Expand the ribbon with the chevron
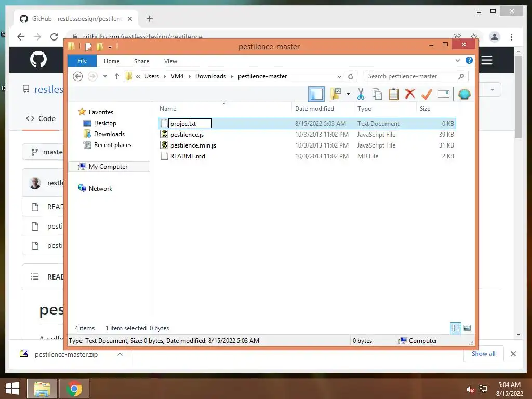The height and width of the screenshot is (399, 532). [457, 60]
